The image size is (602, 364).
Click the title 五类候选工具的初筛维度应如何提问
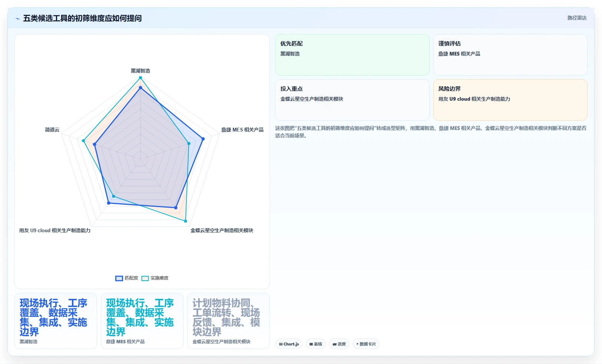click(x=82, y=18)
